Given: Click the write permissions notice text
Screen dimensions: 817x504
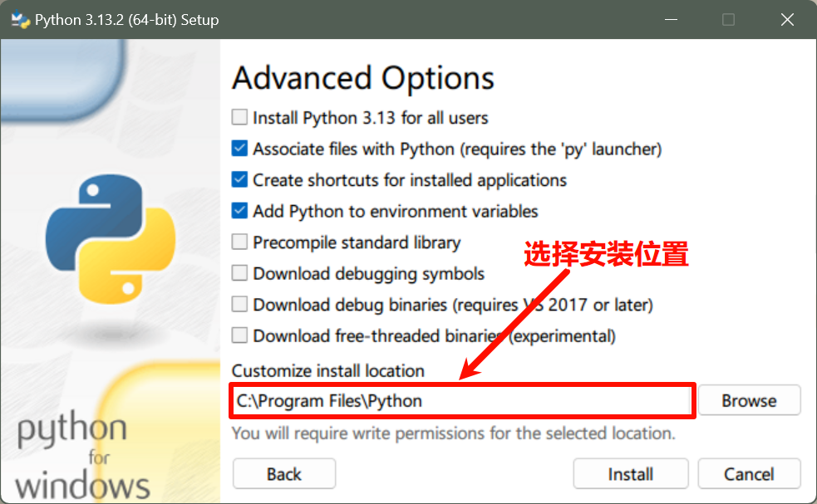Looking at the screenshot, I should (453, 433).
